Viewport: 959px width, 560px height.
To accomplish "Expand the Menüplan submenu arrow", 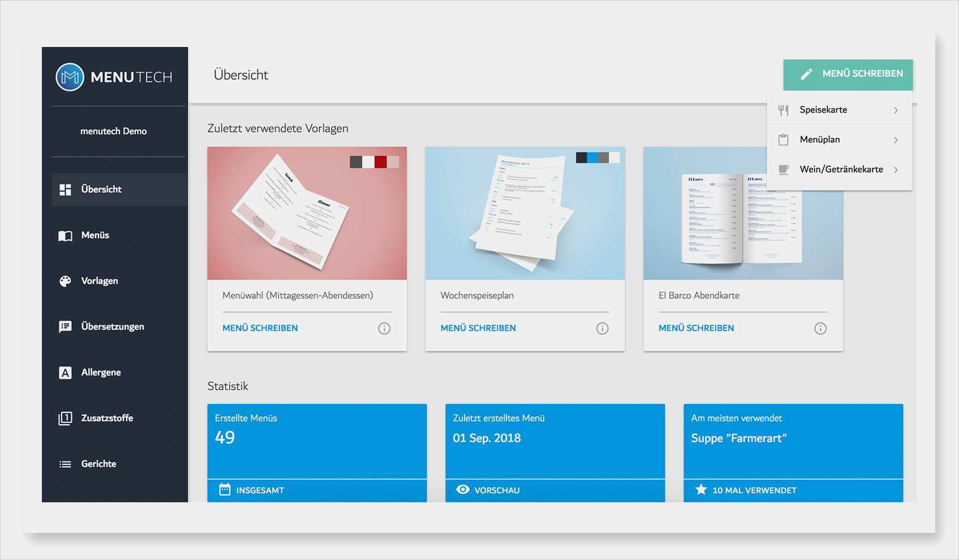I will coord(896,140).
